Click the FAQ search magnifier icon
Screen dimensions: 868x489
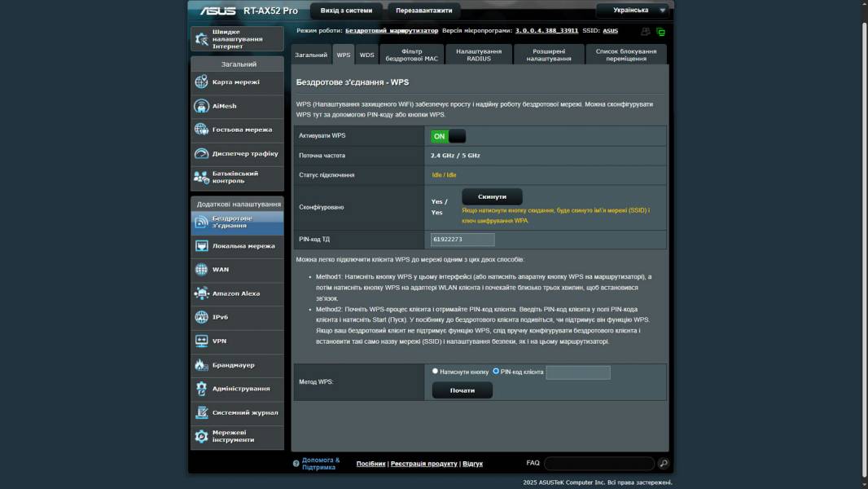point(664,464)
